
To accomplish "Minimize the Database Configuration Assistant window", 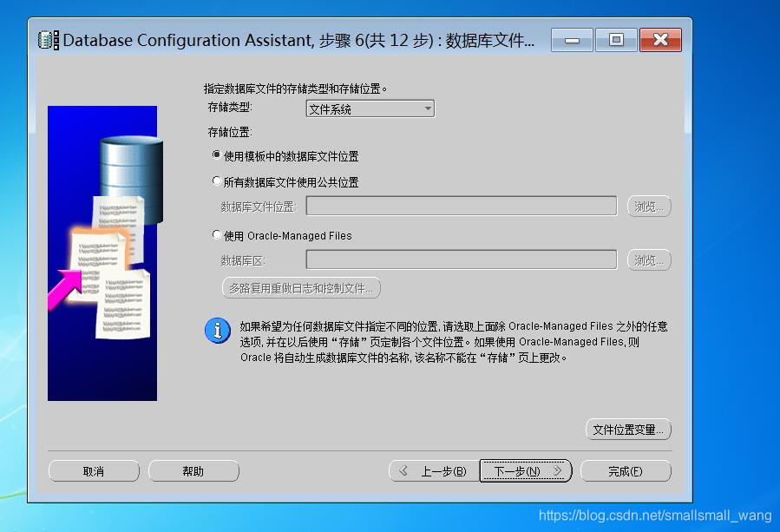I will pos(572,40).
